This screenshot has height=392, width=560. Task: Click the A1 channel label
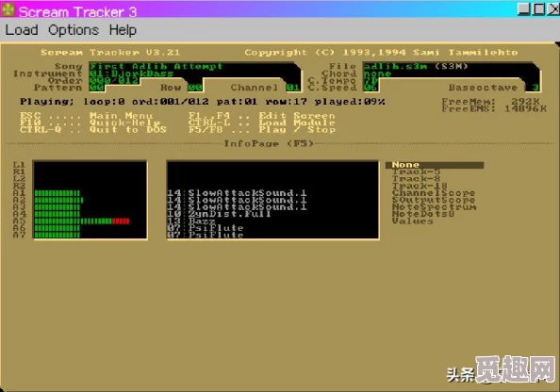(19, 193)
